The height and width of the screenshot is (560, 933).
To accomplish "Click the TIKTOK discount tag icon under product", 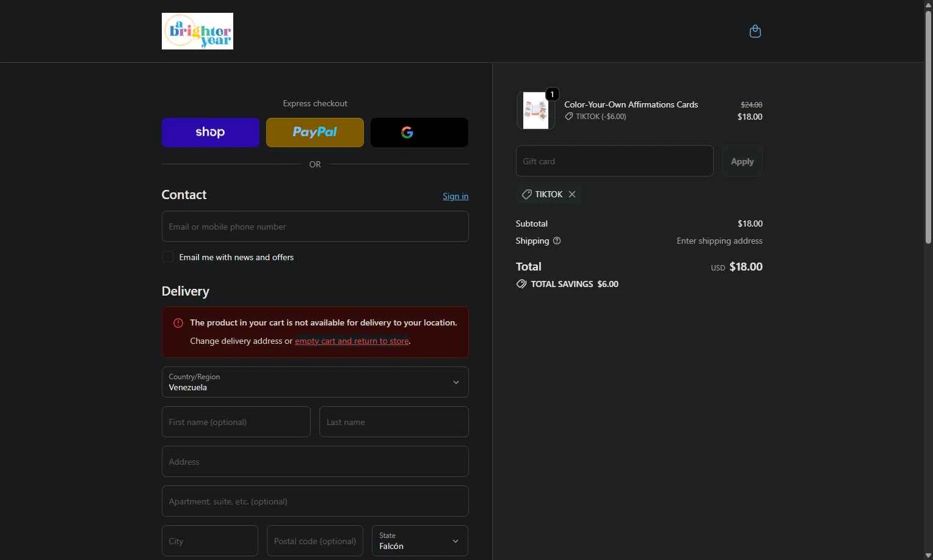I will point(569,117).
